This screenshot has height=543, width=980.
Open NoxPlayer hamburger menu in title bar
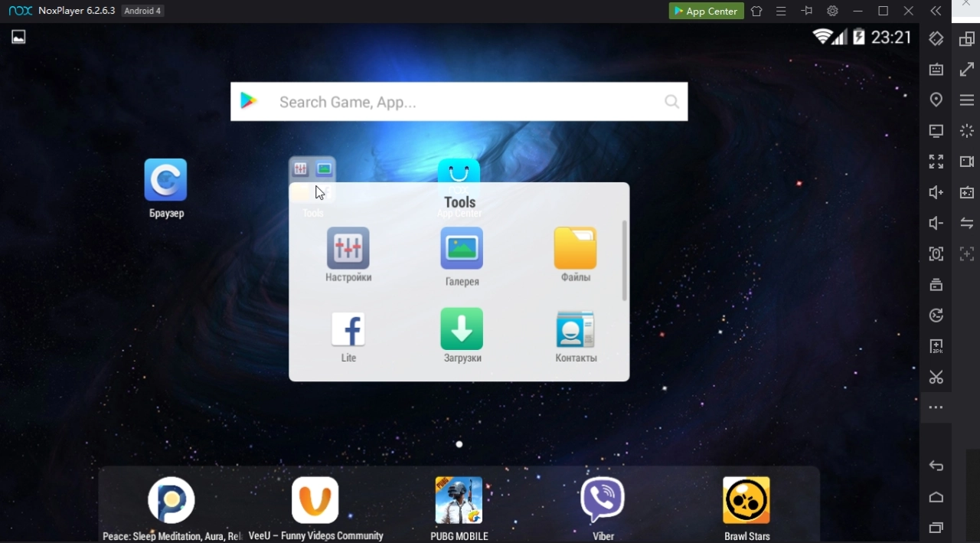781,11
